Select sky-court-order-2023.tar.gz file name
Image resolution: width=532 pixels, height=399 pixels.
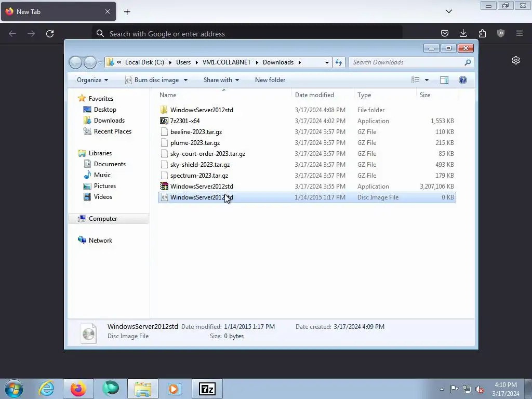coord(208,154)
